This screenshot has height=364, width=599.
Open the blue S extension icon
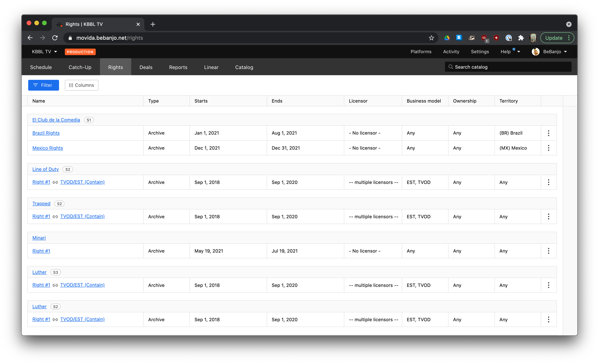[459, 38]
